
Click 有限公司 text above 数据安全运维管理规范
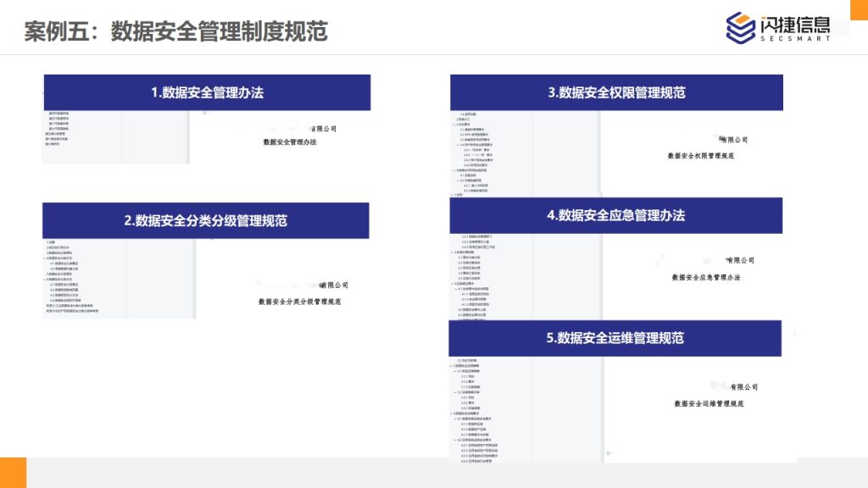coord(744,387)
